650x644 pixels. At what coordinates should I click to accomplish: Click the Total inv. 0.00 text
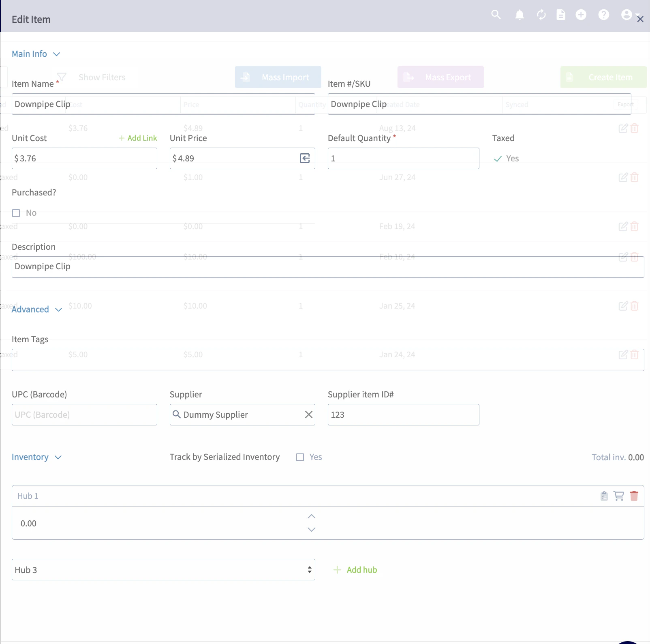618,457
